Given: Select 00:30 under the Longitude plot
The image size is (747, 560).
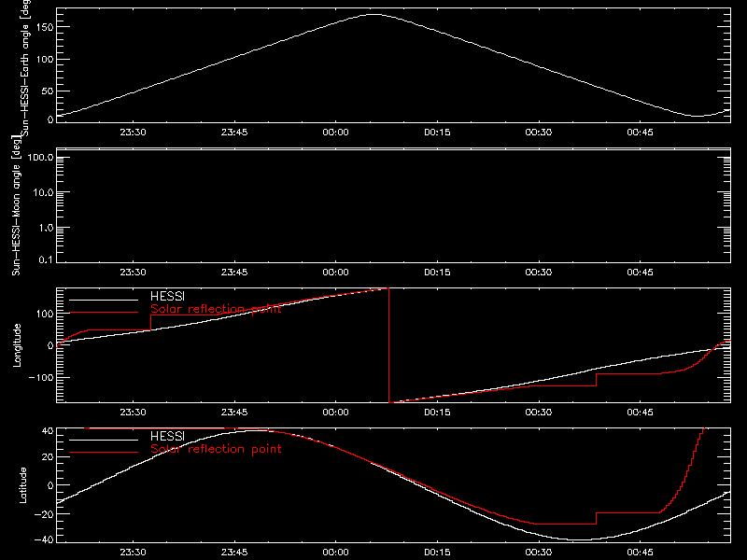Looking at the screenshot, I should [539, 412].
